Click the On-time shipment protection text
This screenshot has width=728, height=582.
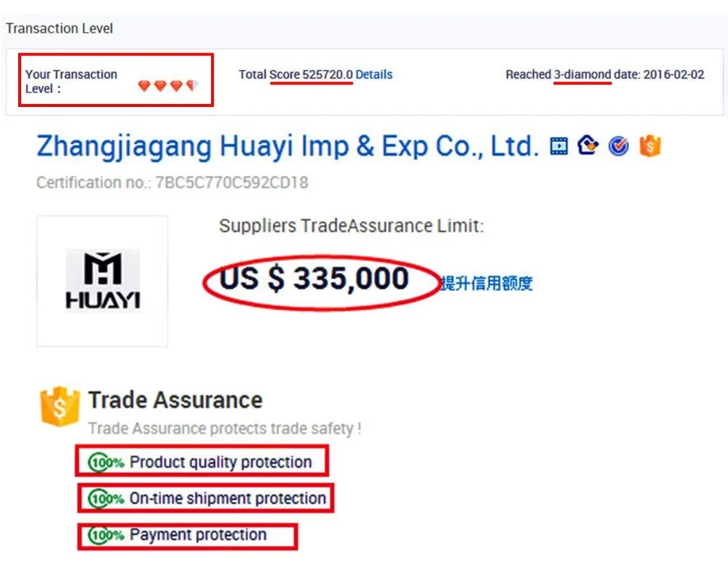(227, 498)
